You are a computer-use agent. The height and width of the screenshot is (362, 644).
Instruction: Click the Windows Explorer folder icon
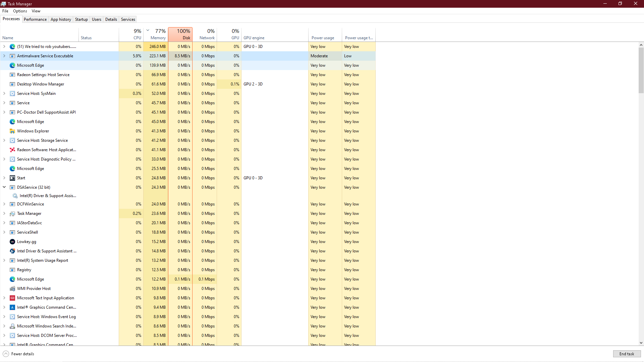point(12,131)
